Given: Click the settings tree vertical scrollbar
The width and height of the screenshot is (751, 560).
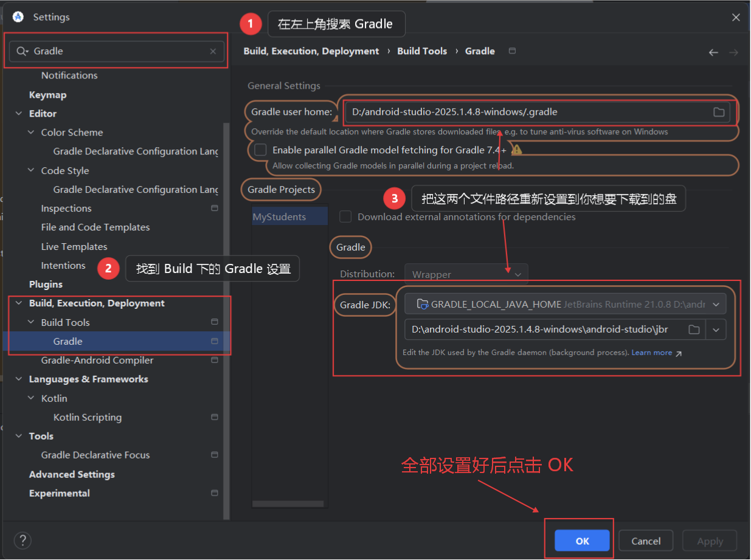Looking at the screenshot, I should click(x=227, y=320).
